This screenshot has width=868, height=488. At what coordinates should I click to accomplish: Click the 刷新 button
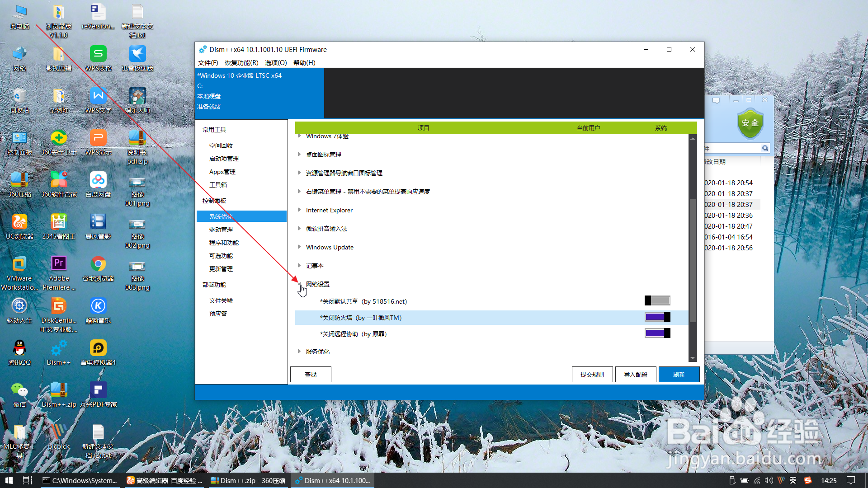(679, 375)
